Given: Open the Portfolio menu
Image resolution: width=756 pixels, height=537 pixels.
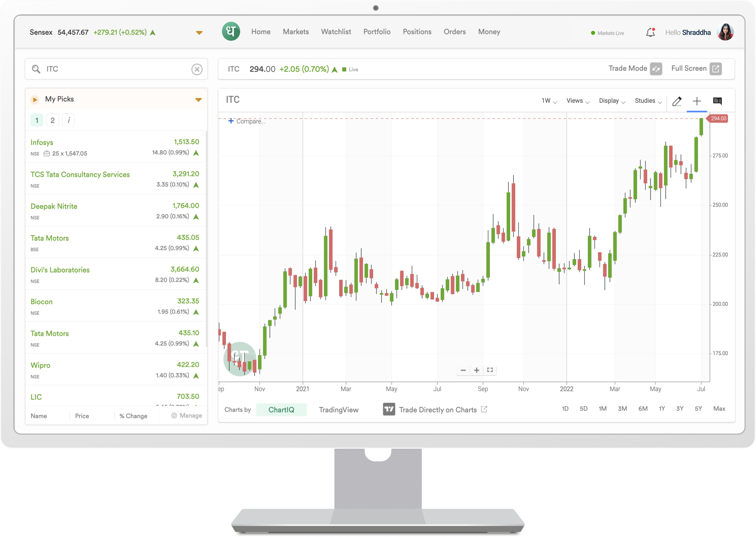Looking at the screenshot, I should (x=377, y=32).
